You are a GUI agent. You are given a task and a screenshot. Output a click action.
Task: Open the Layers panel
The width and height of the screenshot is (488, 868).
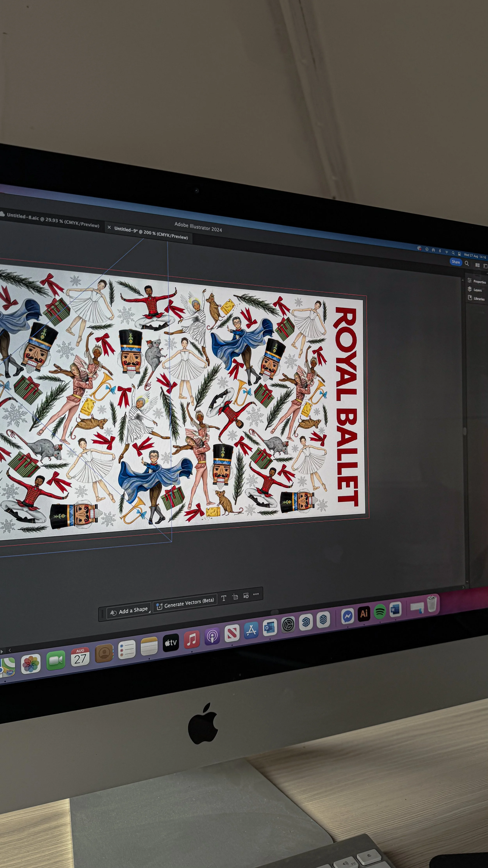click(475, 289)
